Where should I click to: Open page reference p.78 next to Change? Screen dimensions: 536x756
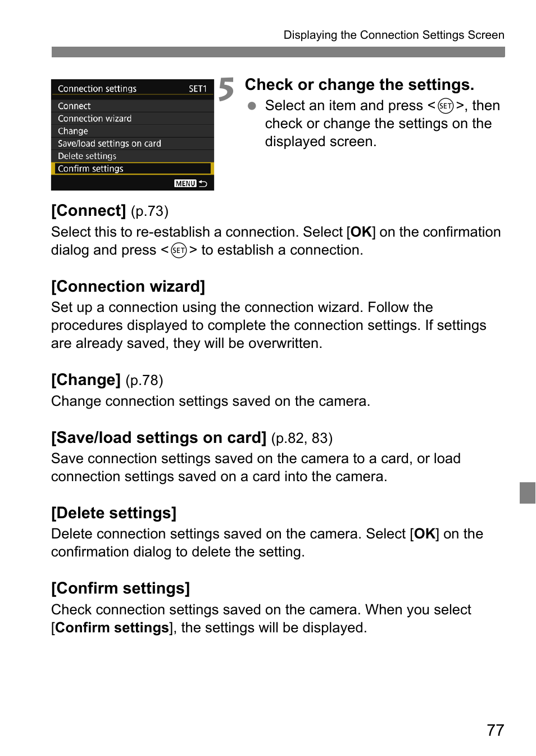point(144,381)
